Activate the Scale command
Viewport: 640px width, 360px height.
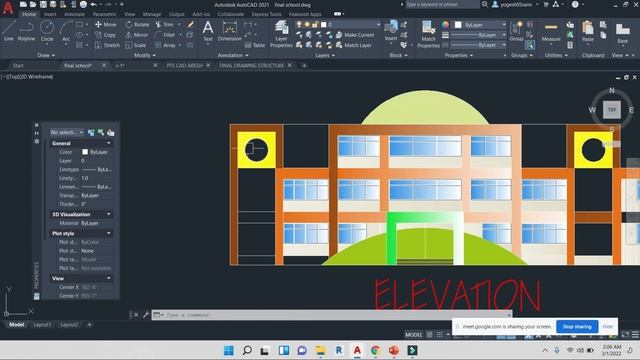136,45
